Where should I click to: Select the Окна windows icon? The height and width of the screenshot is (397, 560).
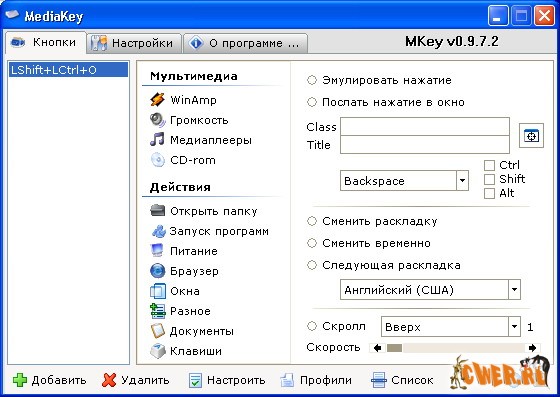tap(158, 291)
